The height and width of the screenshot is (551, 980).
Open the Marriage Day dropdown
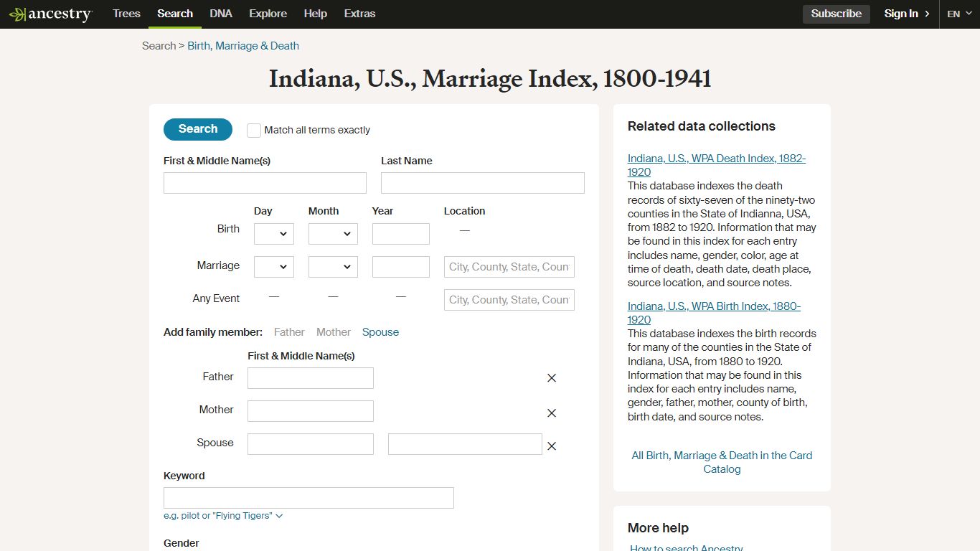point(274,267)
